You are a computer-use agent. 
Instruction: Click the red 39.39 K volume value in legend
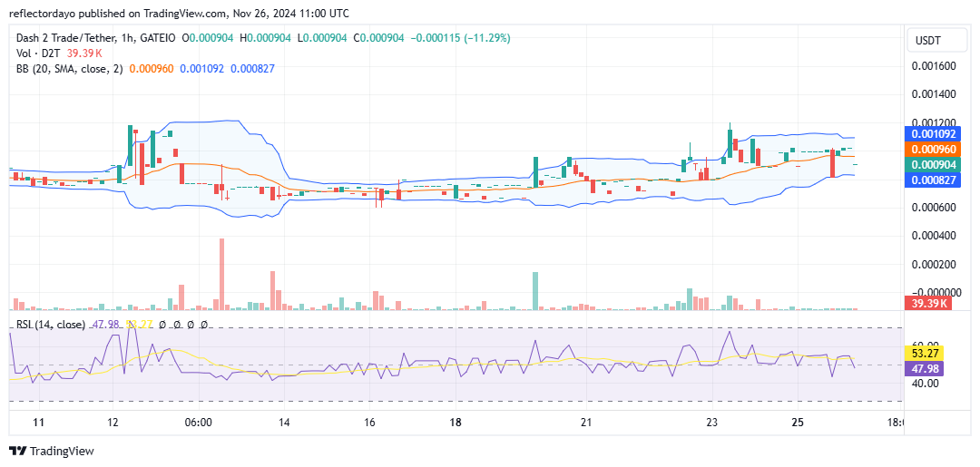point(83,54)
